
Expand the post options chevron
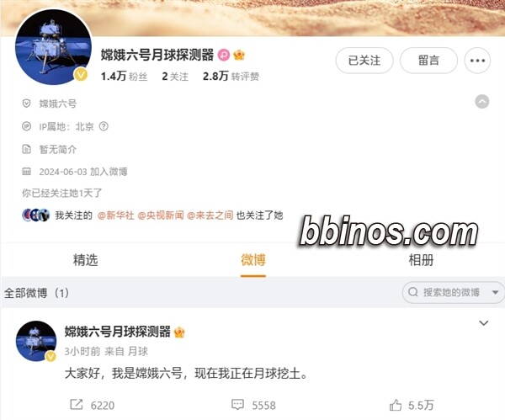pos(484,323)
